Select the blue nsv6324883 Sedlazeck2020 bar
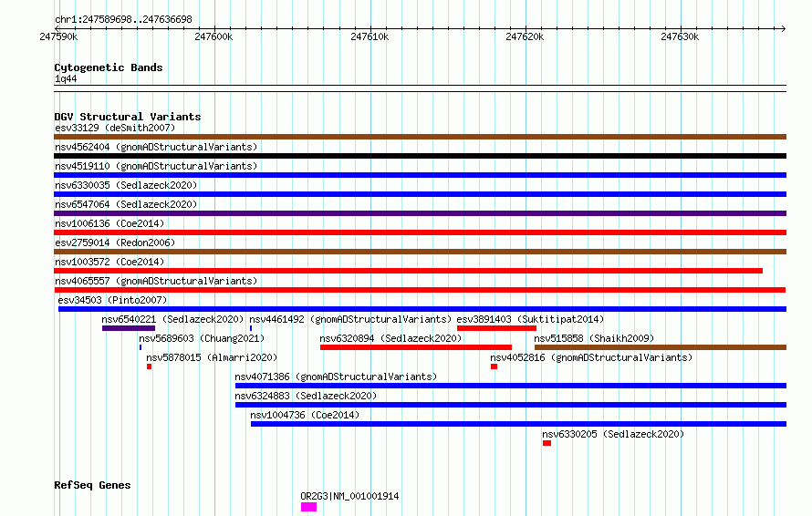 click(x=511, y=405)
